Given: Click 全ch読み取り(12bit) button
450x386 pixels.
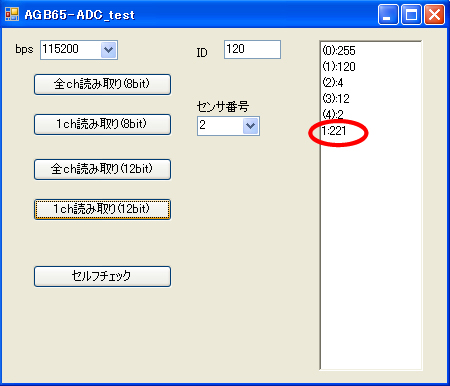Looking at the screenshot, I should [x=102, y=169].
